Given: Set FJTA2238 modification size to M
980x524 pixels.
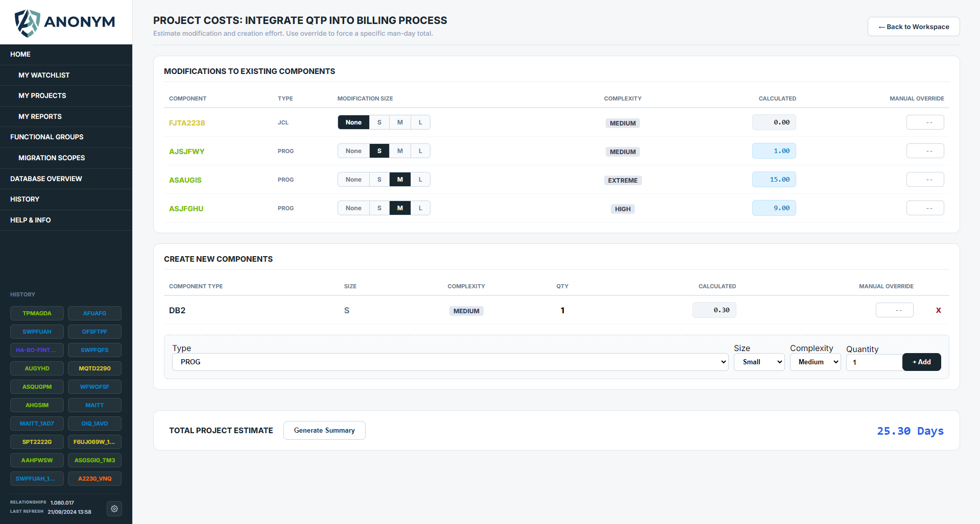Looking at the screenshot, I should [x=400, y=122].
